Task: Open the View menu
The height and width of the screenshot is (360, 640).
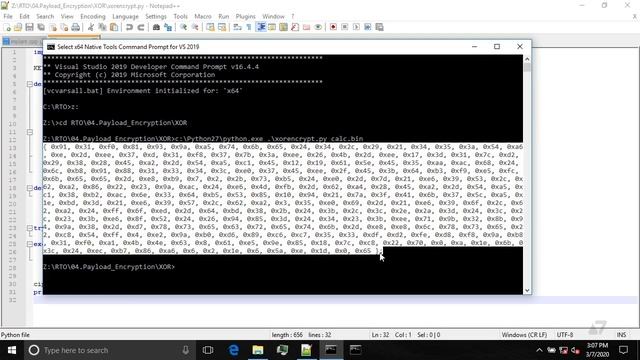Action: point(67,16)
